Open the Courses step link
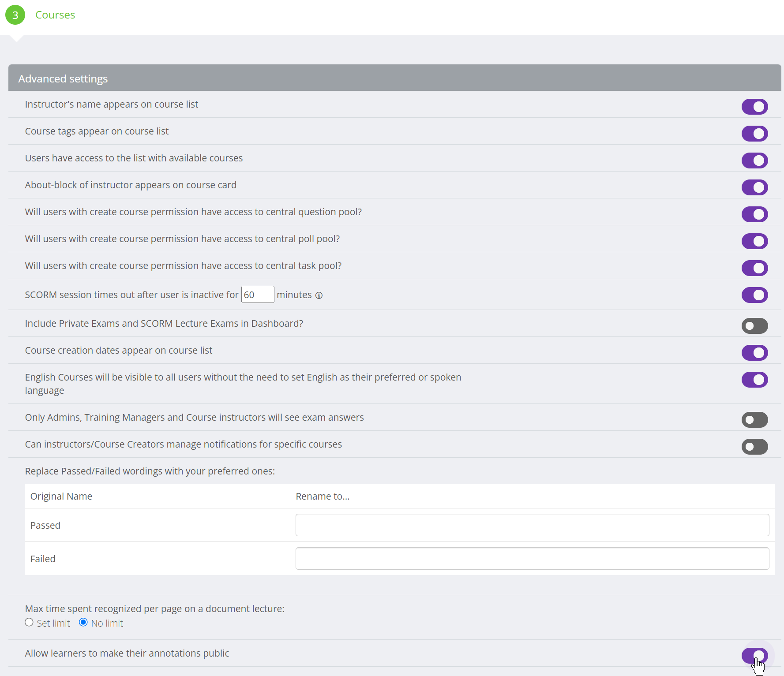The height and width of the screenshot is (676, 784). [x=55, y=15]
